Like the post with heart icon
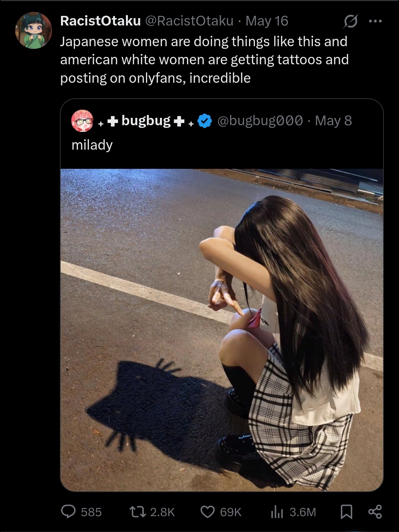Screen dimensions: 399x532 click(207, 512)
